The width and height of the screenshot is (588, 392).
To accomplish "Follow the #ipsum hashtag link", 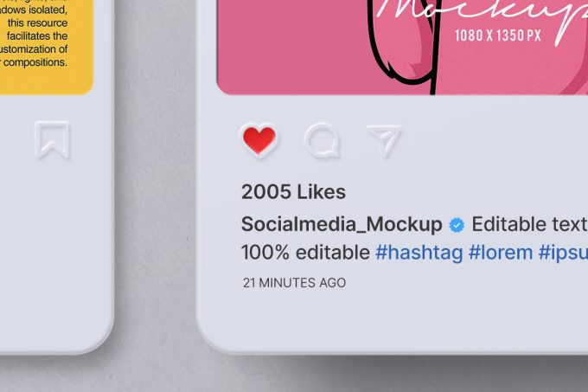I will click(563, 253).
